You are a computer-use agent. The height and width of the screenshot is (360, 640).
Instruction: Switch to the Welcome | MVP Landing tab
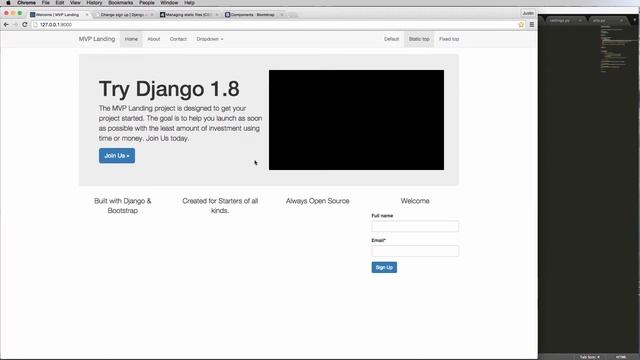coord(57,14)
